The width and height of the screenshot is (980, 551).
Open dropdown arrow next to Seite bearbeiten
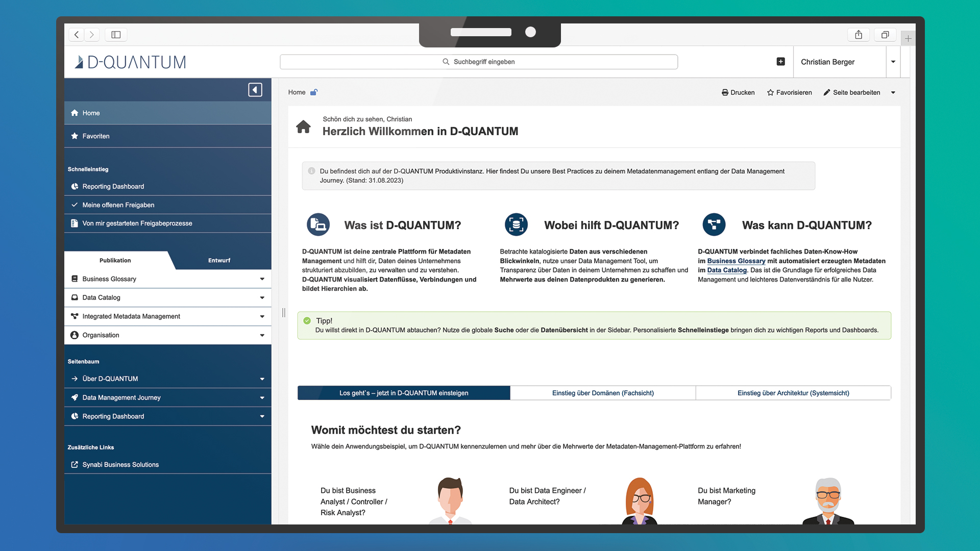tap(893, 93)
